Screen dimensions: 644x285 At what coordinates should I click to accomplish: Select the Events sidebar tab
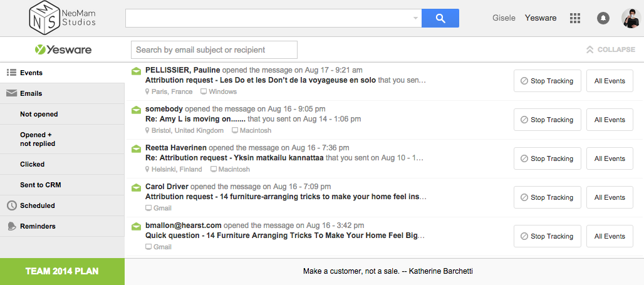[31, 73]
